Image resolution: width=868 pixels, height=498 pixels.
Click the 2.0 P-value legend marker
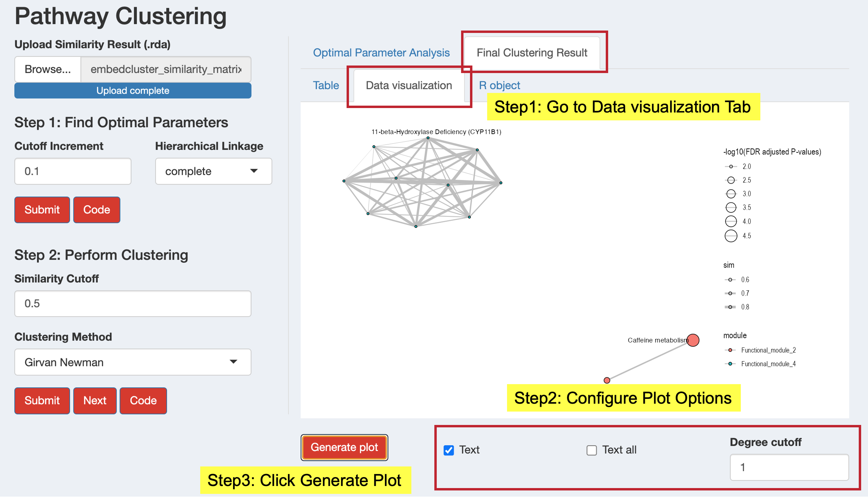(x=731, y=167)
